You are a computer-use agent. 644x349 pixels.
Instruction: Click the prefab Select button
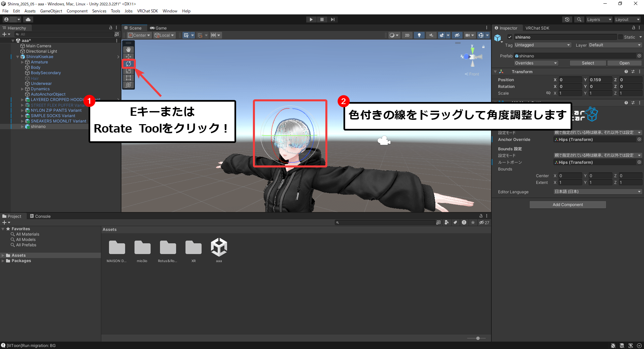click(588, 63)
